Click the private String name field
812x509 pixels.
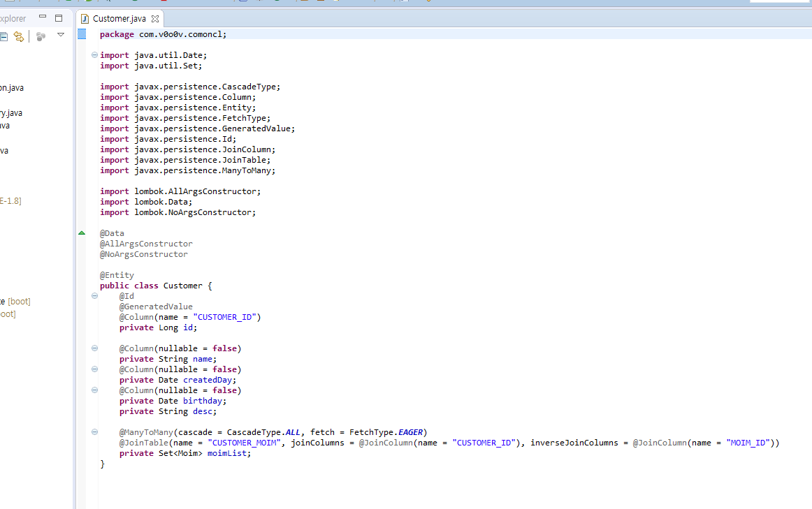[168, 359]
